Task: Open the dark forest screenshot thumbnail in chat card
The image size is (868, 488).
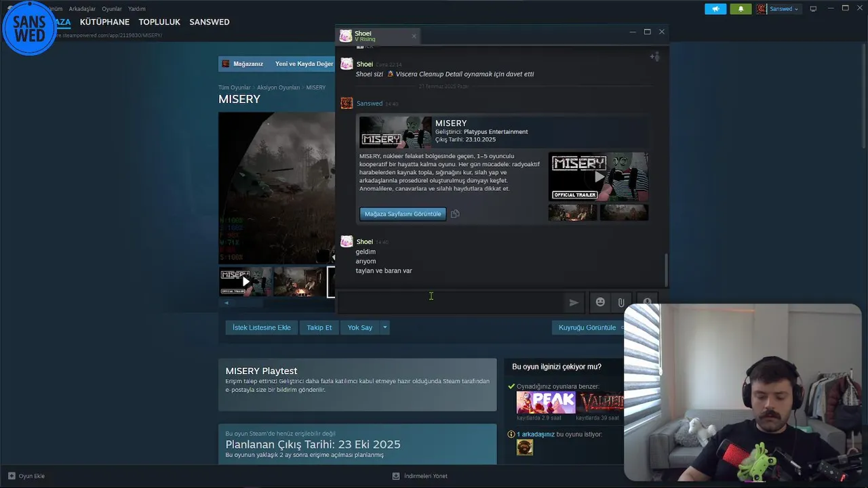Action: tap(624, 212)
